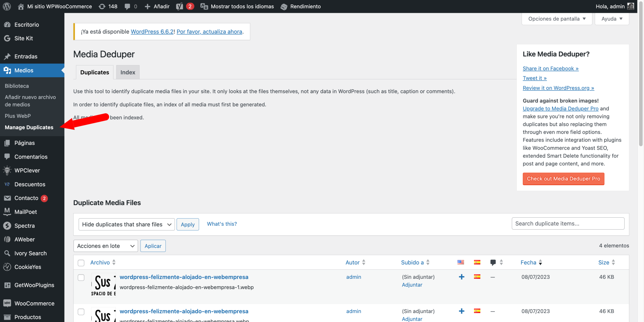Open the CookieYes icon

7,267
